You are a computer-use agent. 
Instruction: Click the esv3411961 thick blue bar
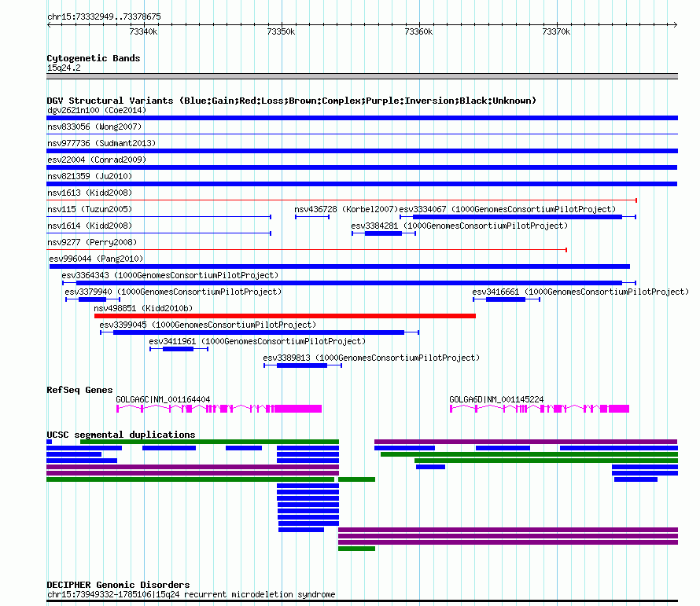point(178,350)
